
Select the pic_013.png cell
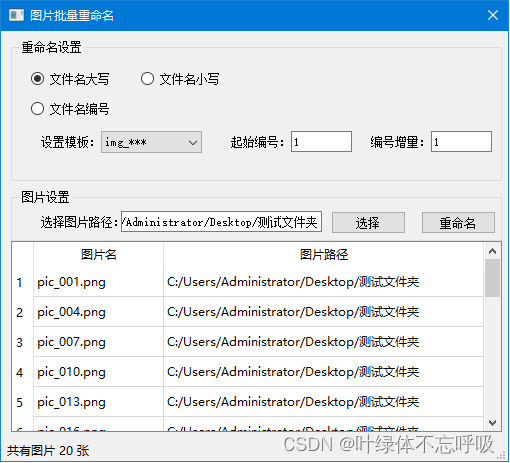tap(99, 402)
